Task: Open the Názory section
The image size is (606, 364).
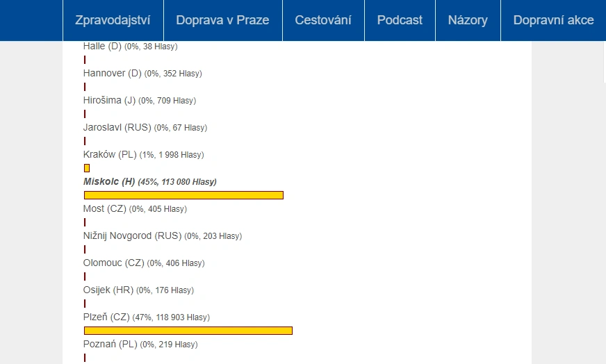Action: click(468, 20)
